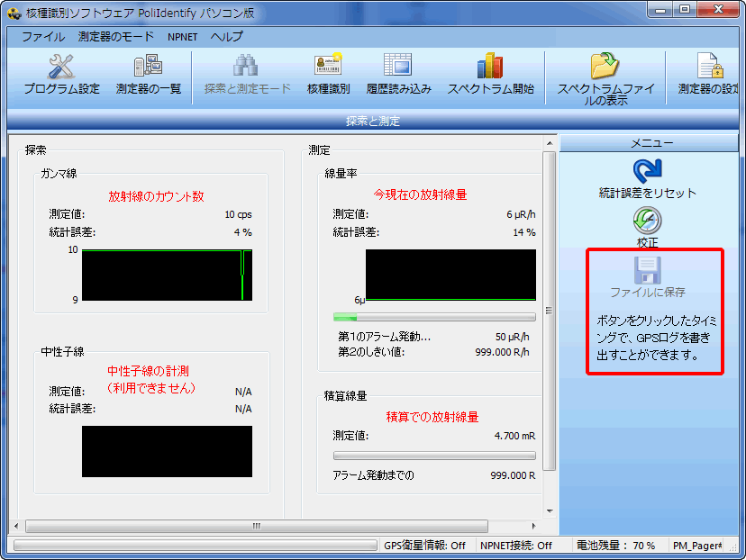Click the 統計誤差をリセット blue arrow icon
Screen dimensions: 746x560
coord(647,171)
